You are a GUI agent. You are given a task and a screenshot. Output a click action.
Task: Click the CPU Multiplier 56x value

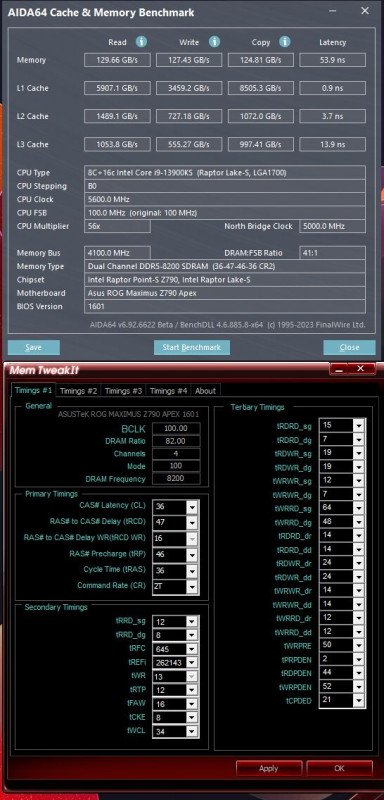(117, 226)
